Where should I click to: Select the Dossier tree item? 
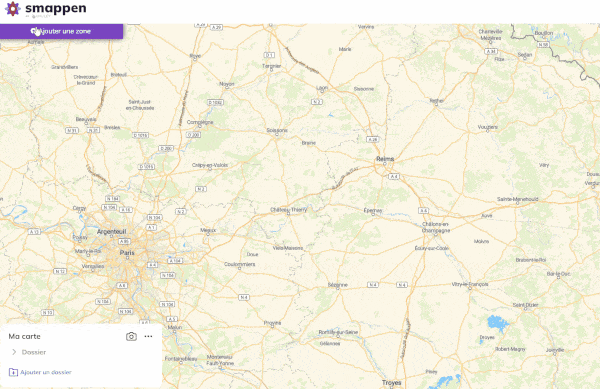click(x=34, y=352)
